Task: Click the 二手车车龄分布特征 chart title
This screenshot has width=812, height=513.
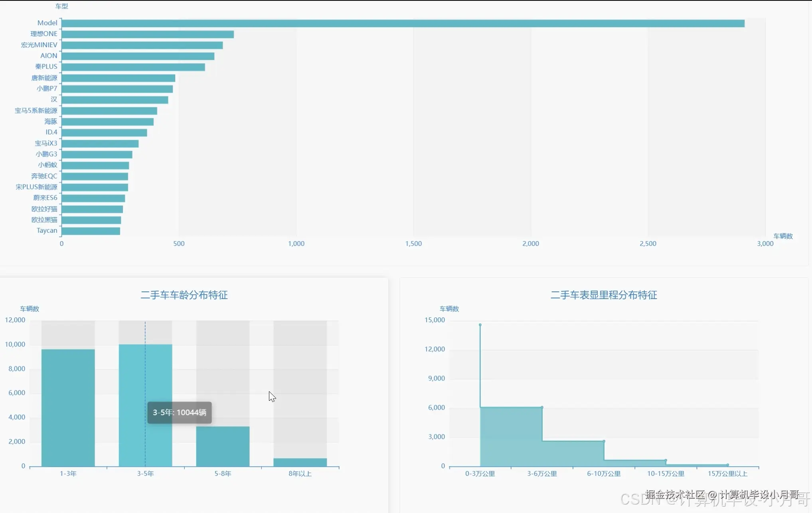Action: click(184, 295)
